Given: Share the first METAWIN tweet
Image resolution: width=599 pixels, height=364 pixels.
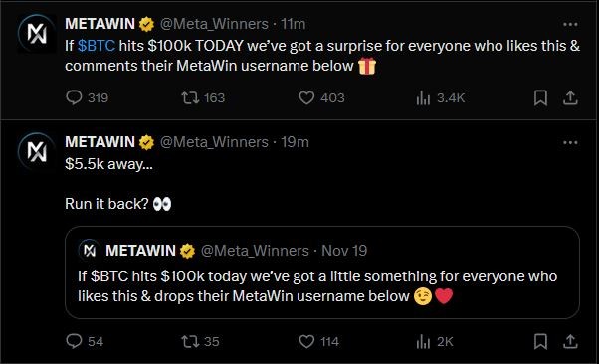Looking at the screenshot, I should tap(570, 97).
